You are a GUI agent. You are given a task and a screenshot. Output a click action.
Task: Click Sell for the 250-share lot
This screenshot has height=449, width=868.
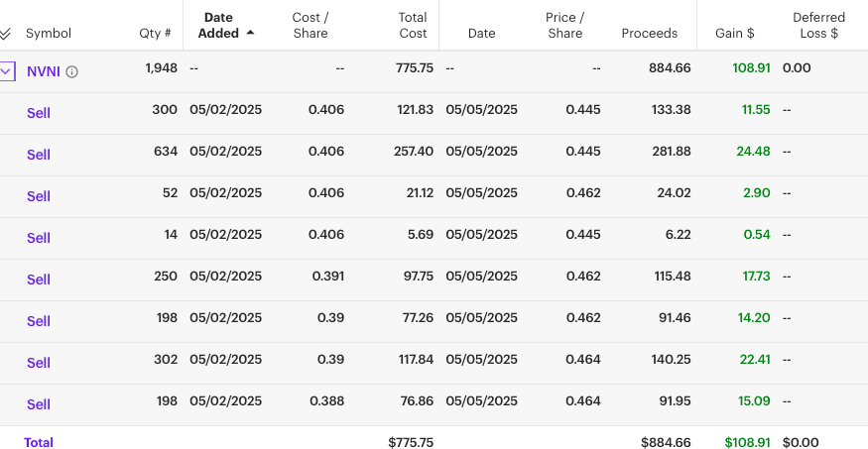coord(39,280)
